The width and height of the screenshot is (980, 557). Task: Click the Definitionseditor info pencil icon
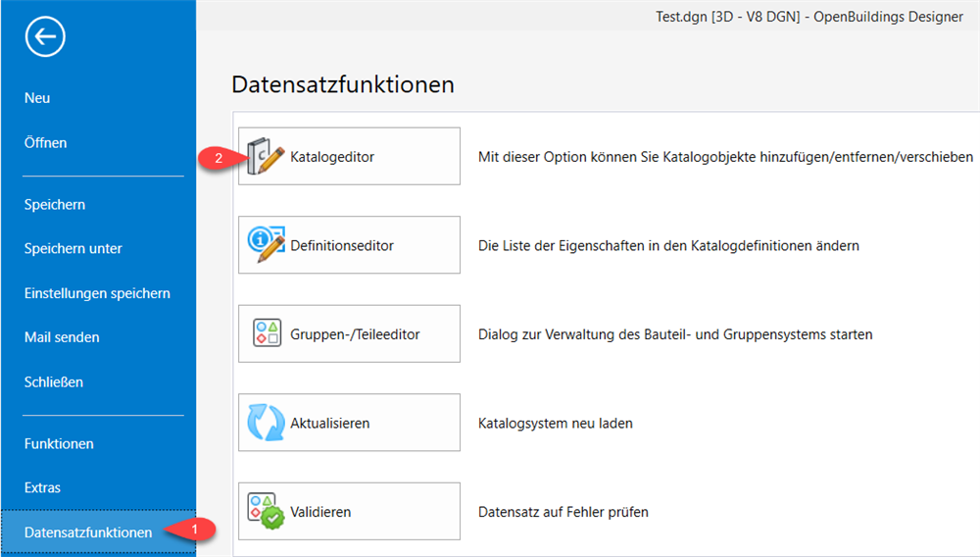click(x=266, y=244)
